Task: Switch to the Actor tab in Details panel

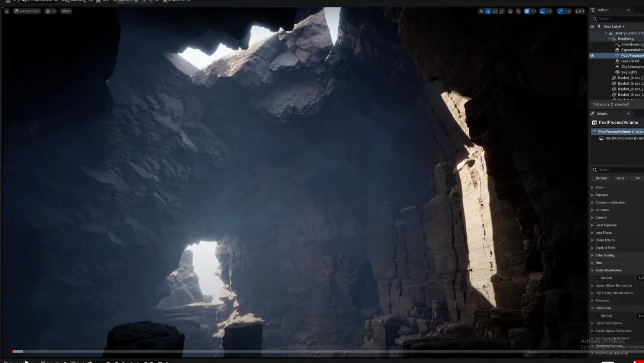Action: tap(621, 178)
